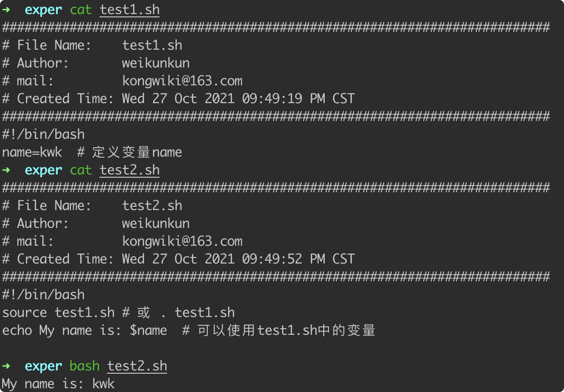
Task: Click the first green cat command
Action: 81,10
